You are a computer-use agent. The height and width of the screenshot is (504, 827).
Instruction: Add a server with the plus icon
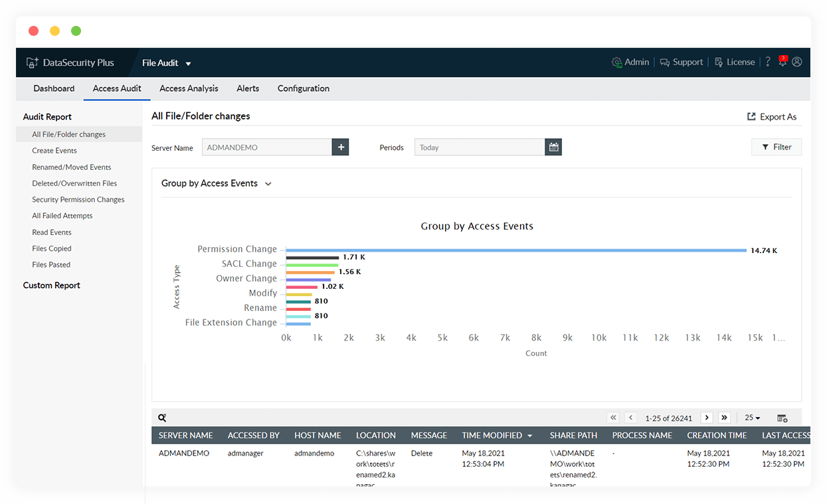coord(340,147)
